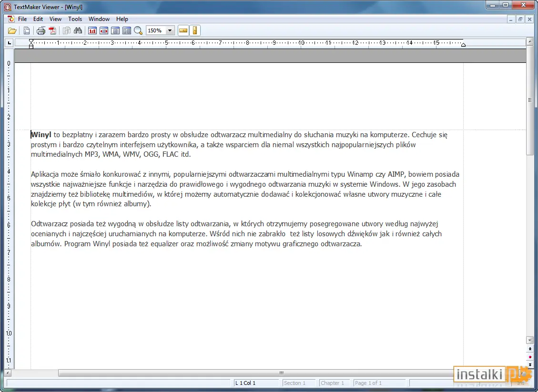538x392 pixels.
Task: Click the bold word 'Winyl' in document
Action: point(41,135)
